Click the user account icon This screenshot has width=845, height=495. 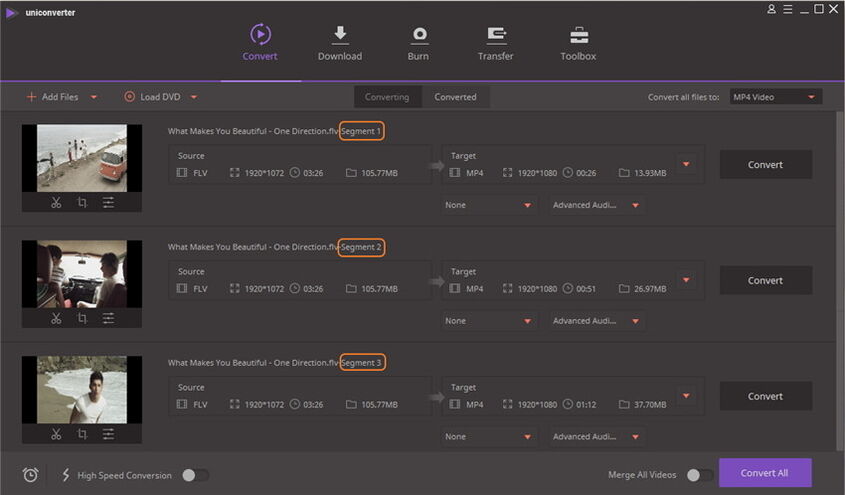coord(771,9)
